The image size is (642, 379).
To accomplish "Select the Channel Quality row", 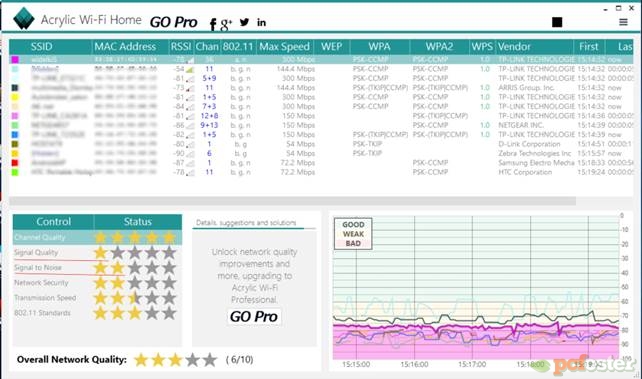I will point(97,237).
